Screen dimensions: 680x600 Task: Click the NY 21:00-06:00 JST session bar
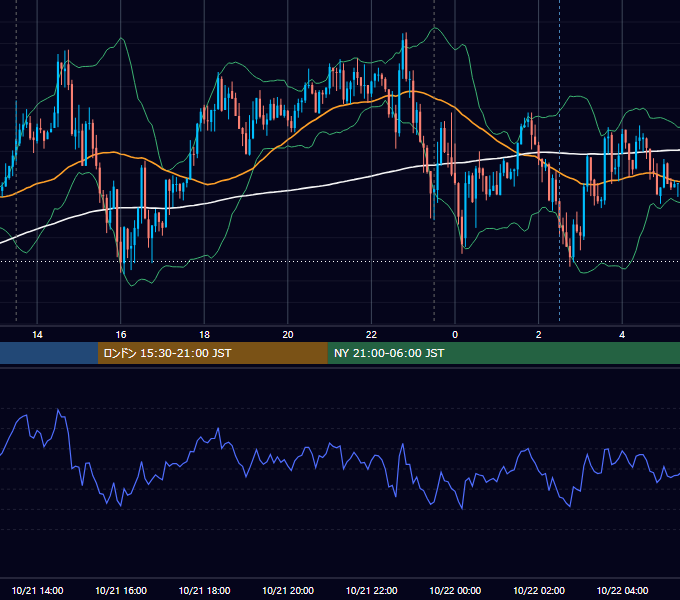(503, 353)
